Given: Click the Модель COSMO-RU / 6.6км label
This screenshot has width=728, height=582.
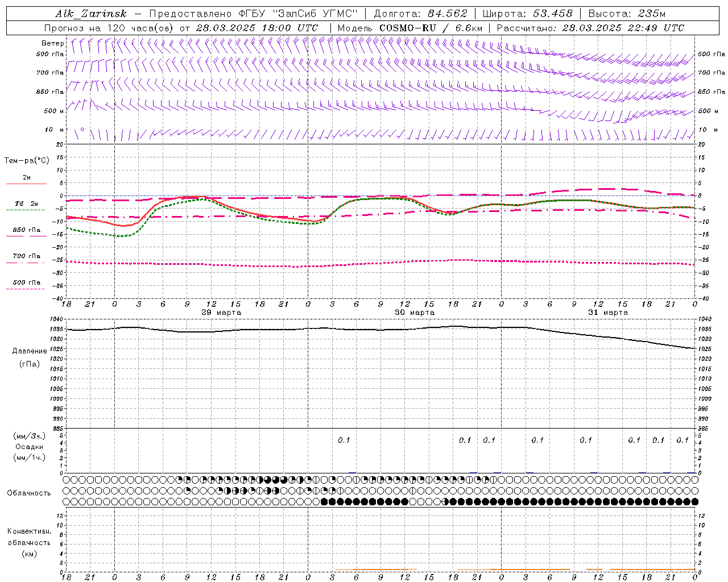Looking at the screenshot, I should coord(409,28).
